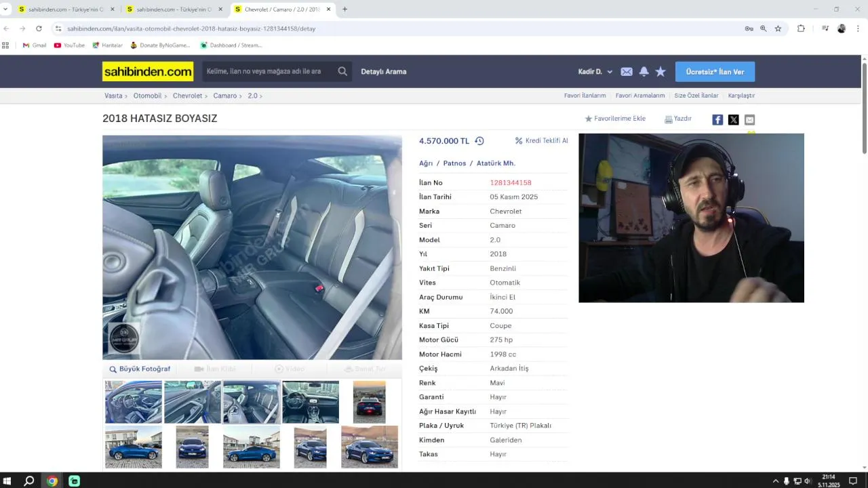Viewport: 868px width, 488px height.
Task: Open the green app icon in taskbar
Action: click(75, 481)
